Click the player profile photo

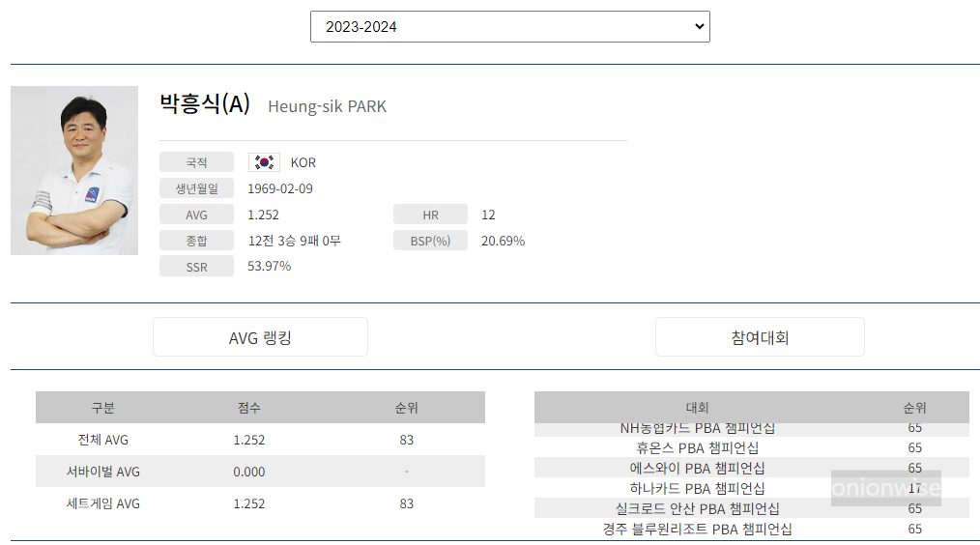click(x=74, y=171)
